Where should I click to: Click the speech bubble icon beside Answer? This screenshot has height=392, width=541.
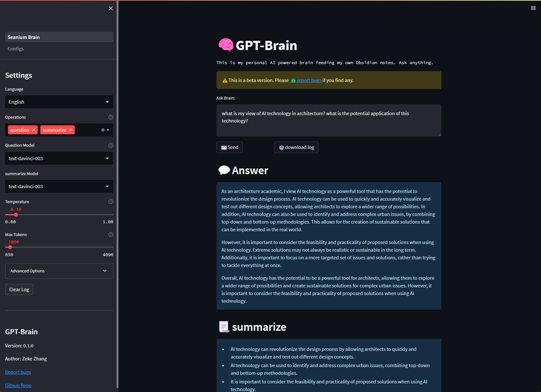[x=224, y=170]
